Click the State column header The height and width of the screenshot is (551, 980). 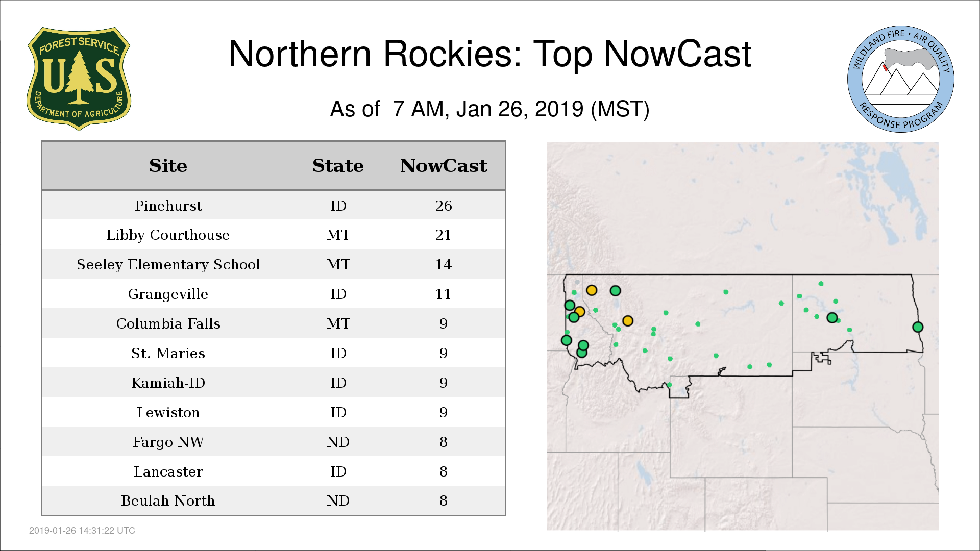point(338,166)
